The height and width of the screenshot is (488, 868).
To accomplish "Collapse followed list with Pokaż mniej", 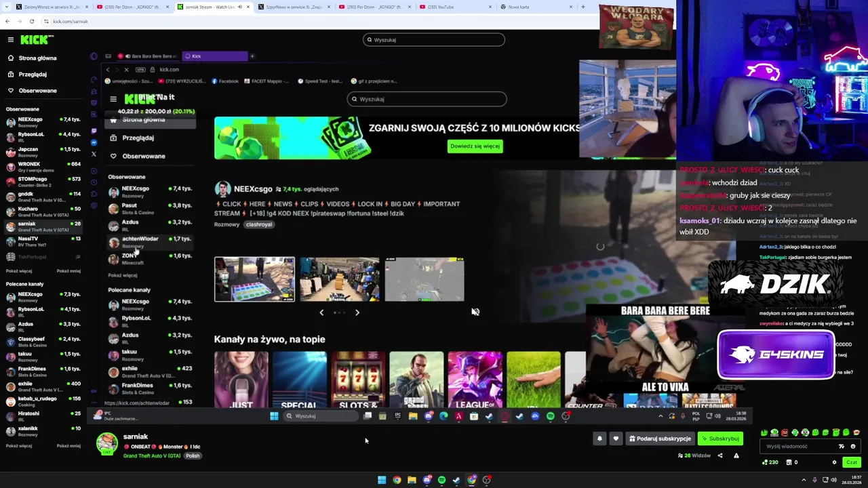I will click(x=68, y=271).
